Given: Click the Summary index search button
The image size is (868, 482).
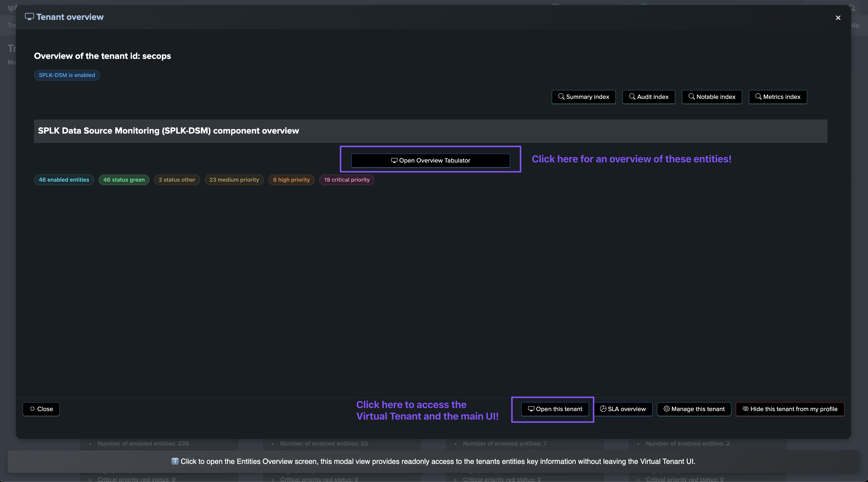Looking at the screenshot, I should [583, 97].
